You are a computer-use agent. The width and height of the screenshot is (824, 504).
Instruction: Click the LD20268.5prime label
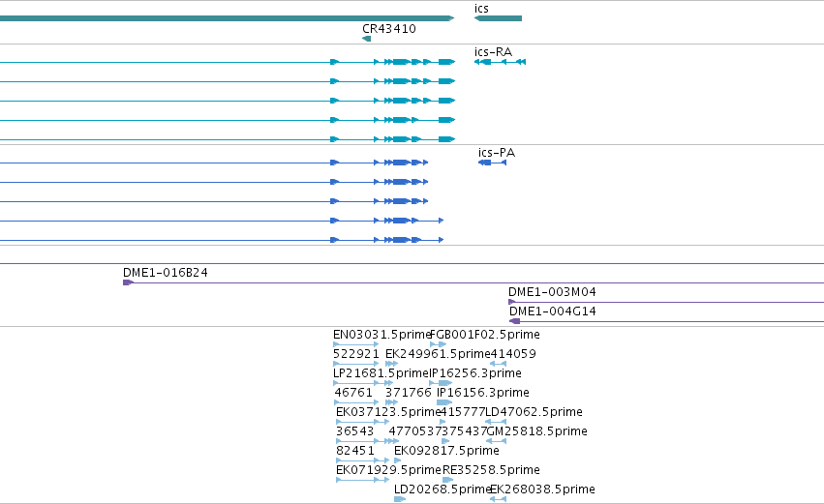click(443, 489)
